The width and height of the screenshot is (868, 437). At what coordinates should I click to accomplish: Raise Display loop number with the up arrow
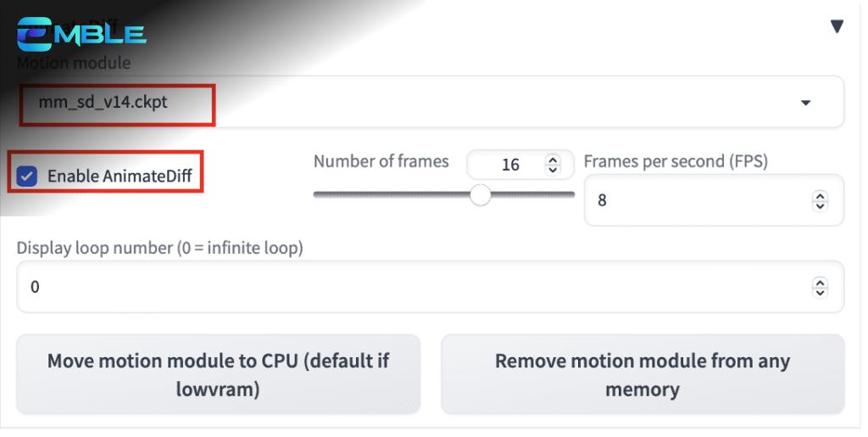820,282
